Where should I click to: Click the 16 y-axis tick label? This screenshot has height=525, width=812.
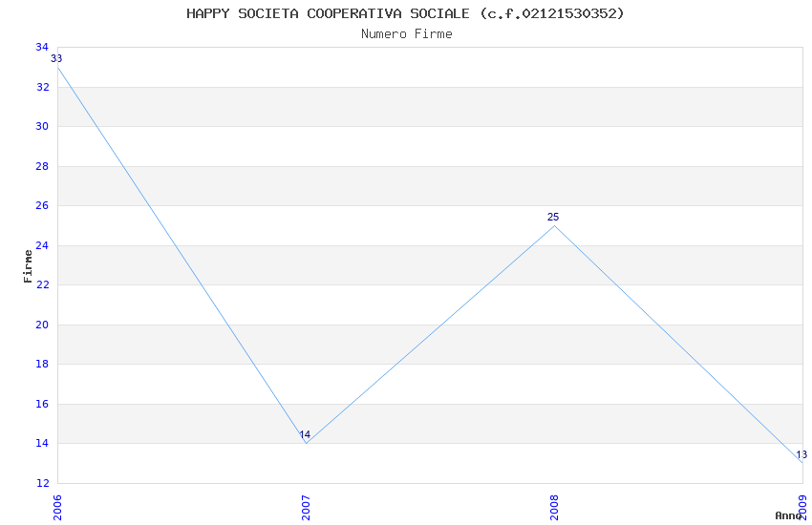tap(42, 405)
